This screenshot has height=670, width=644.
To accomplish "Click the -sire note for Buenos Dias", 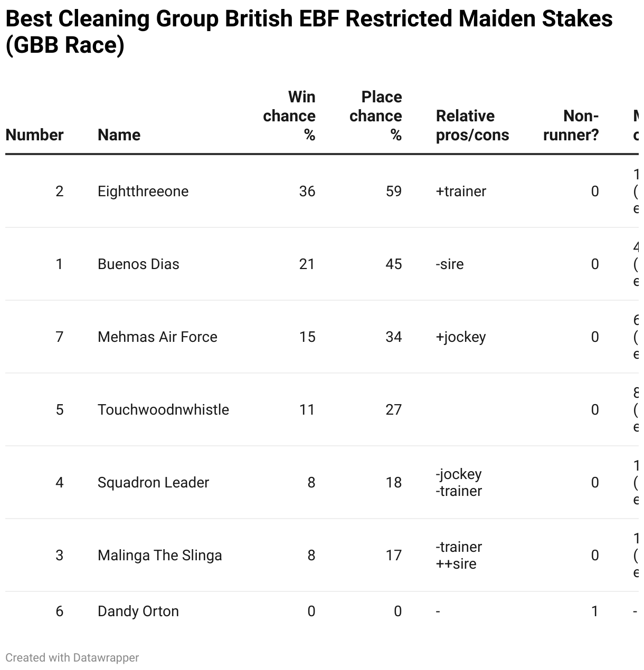I will [450, 264].
